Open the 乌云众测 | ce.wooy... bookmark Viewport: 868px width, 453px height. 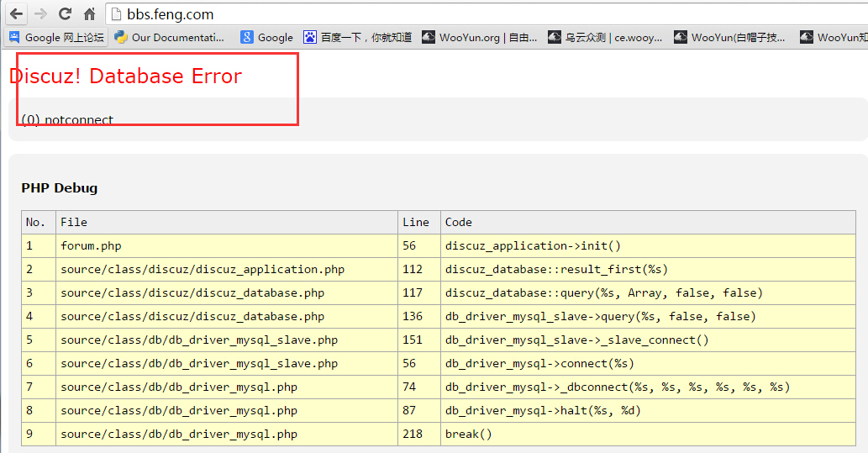605,37
